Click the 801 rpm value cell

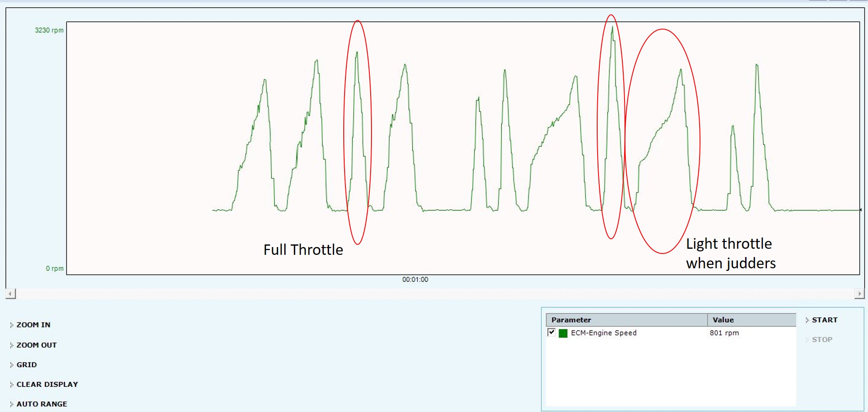pyautogui.click(x=724, y=333)
